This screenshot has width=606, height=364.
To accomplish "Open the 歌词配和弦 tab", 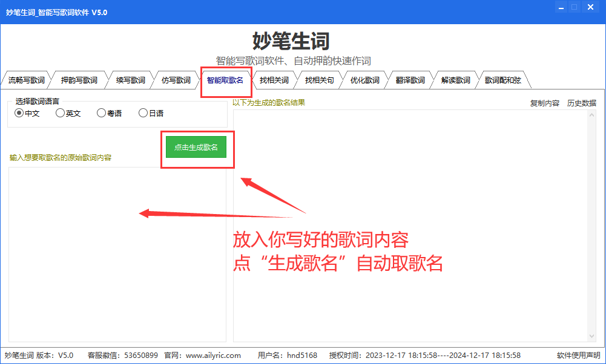I will (x=503, y=80).
